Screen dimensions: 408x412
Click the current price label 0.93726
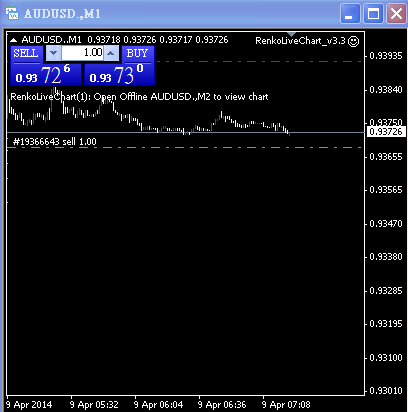pos(386,132)
